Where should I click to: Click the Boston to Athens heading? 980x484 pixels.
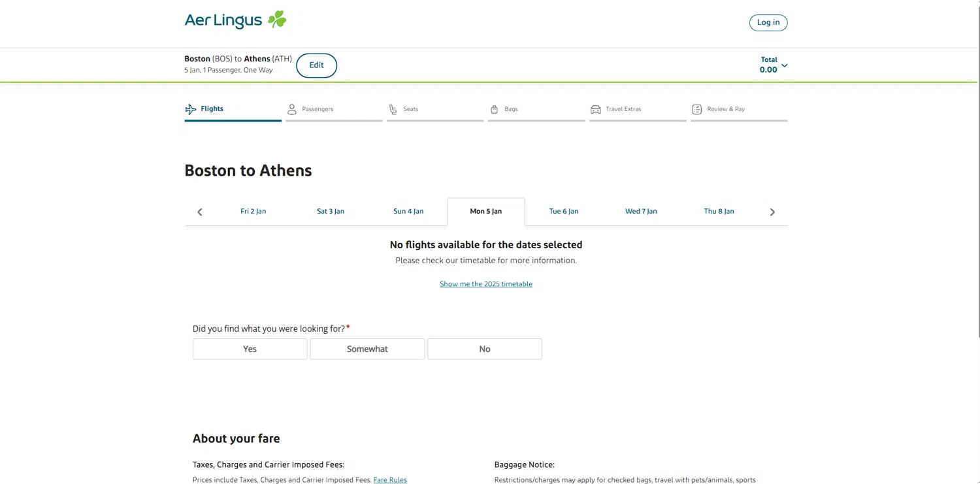tap(248, 170)
